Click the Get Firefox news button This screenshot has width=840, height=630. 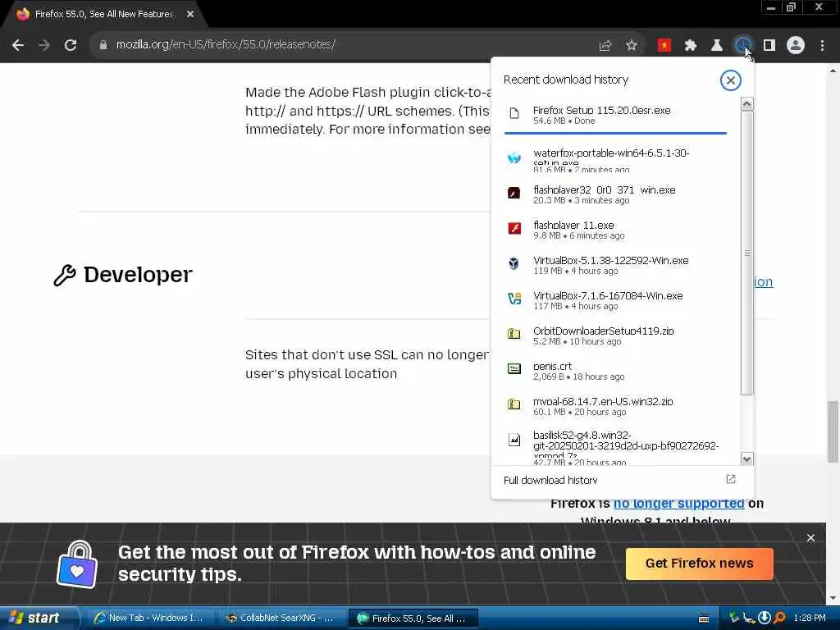point(699,564)
